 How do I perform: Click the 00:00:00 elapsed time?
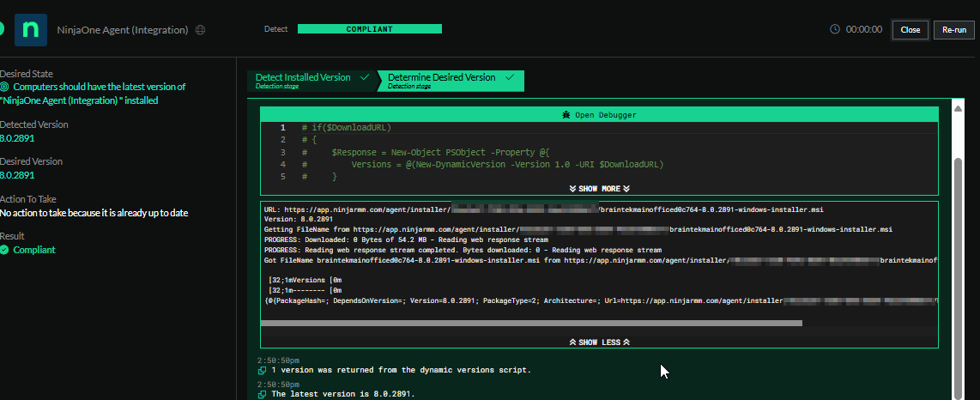point(864,29)
